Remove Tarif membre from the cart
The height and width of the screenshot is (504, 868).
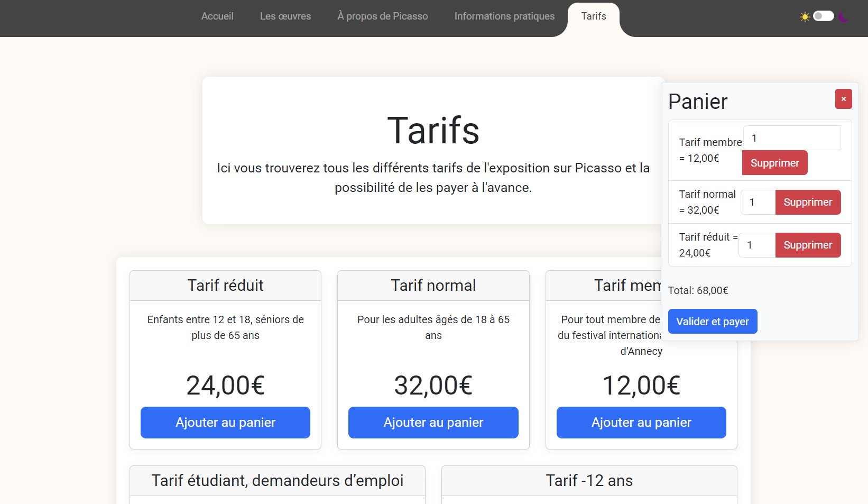(775, 163)
